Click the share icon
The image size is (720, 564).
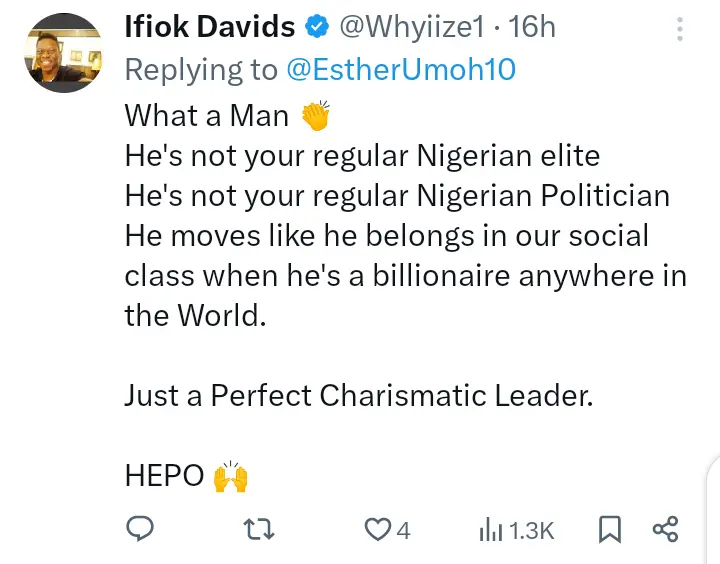[665, 528]
